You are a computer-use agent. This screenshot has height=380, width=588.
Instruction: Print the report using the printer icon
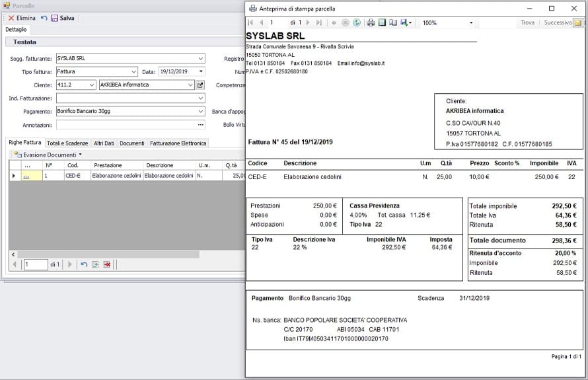[x=371, y=22]
